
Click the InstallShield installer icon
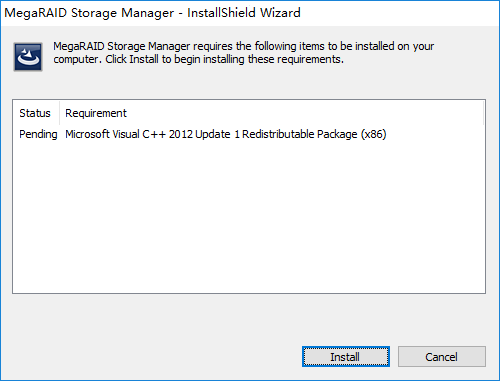(x=28, y=57)
